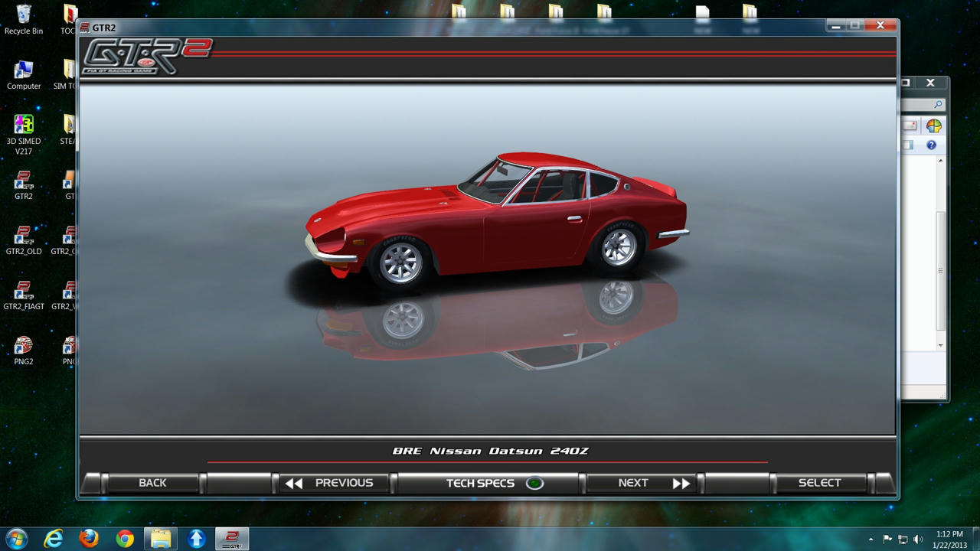Click the taskbar clock showing 1:12 PM

pos(949,539)
